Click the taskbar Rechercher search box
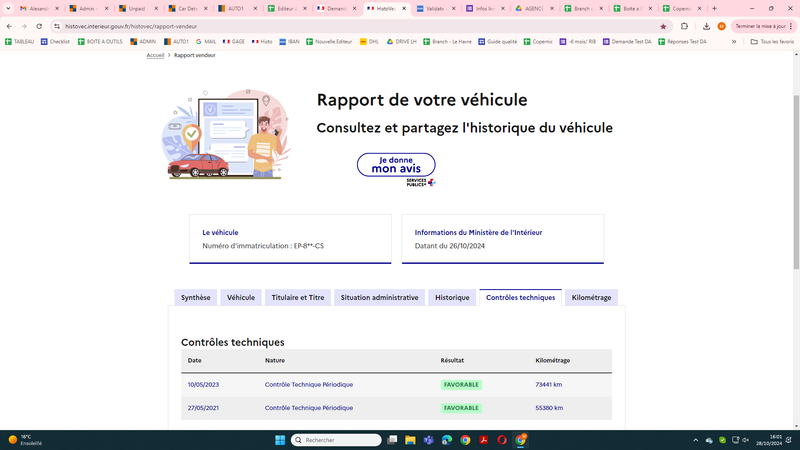800x450 pixels. tap(336, 440)
